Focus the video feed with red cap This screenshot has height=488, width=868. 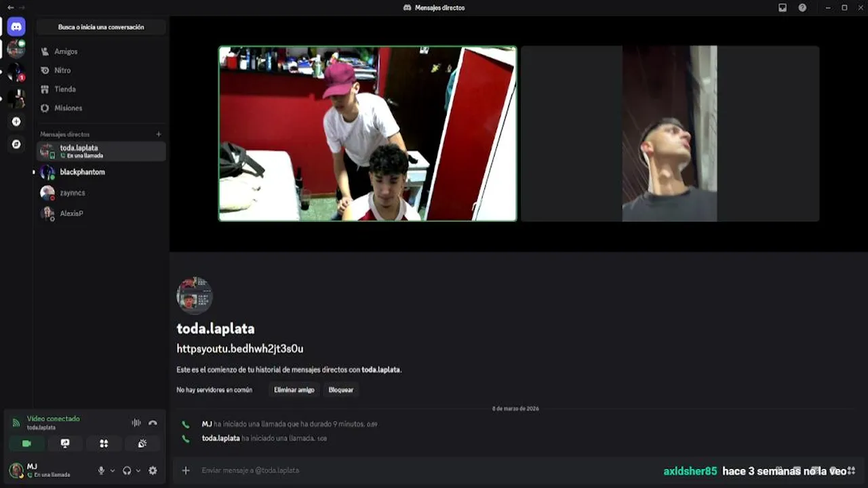(x=368, y=134)
